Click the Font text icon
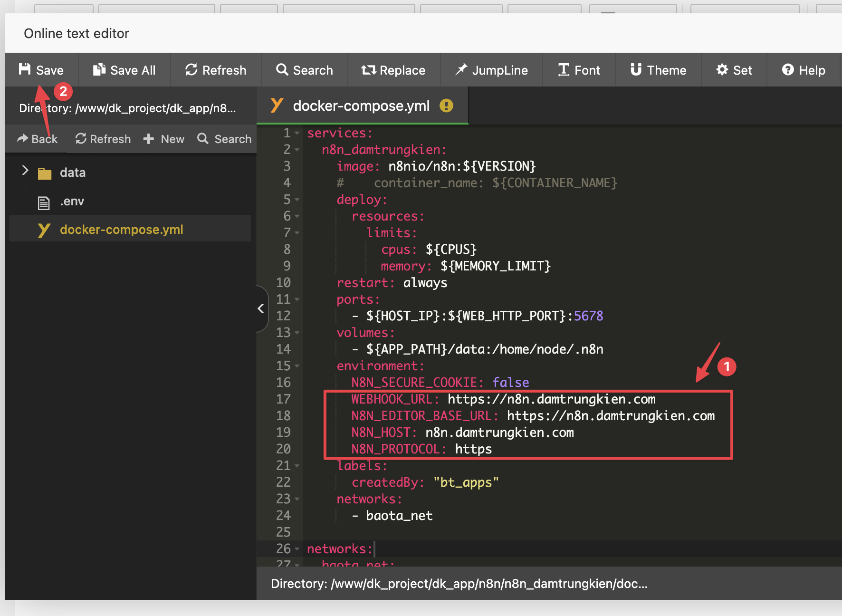Image resolution: width=842 pixels, height=616 pixels. pyautogui.click(x=564, y=69)
